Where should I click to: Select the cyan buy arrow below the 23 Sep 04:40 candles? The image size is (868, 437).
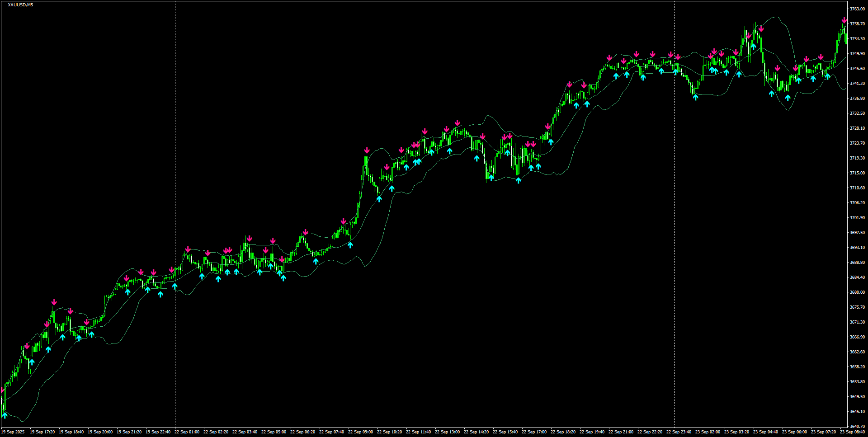point(772,94)
